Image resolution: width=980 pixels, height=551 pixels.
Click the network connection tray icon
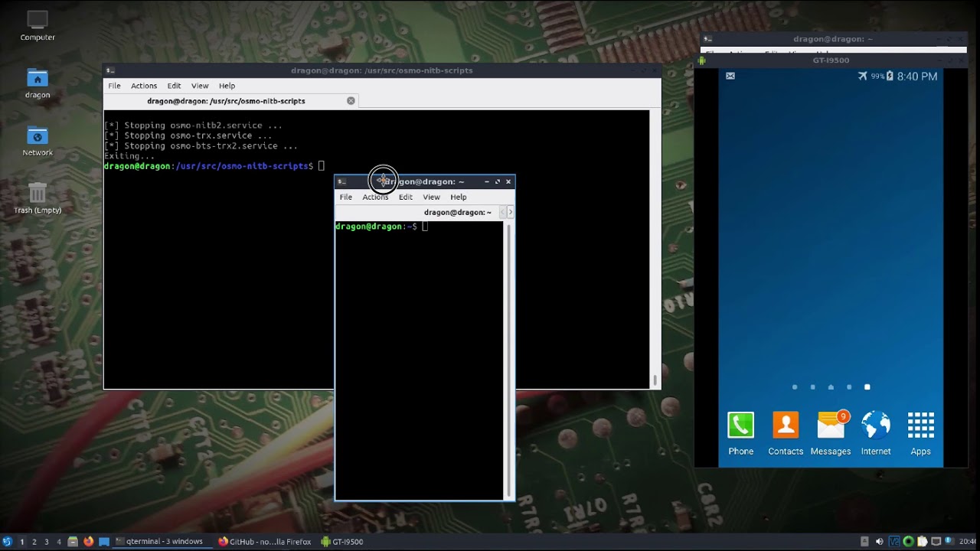coord(936,542)
